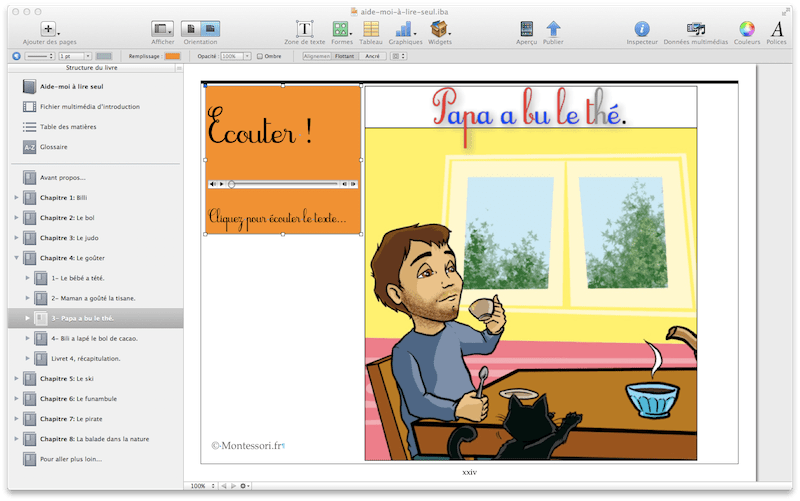Select Chapitre 7: Le pirate
The height and width of the screenshot is (501, 800).
tap(71, 419)
